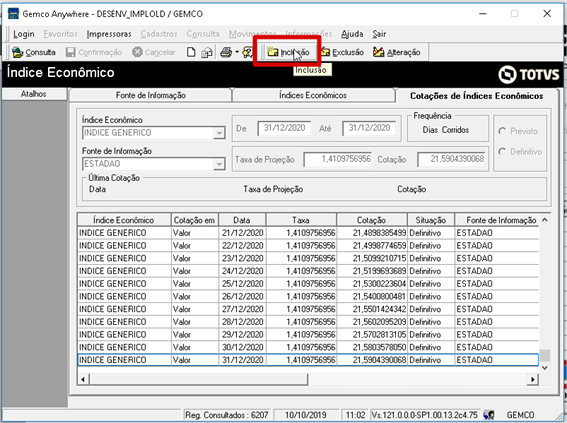567x423 pixels.
Task: Click the horizontal scrollbar thumb
Action: point(198,379)
